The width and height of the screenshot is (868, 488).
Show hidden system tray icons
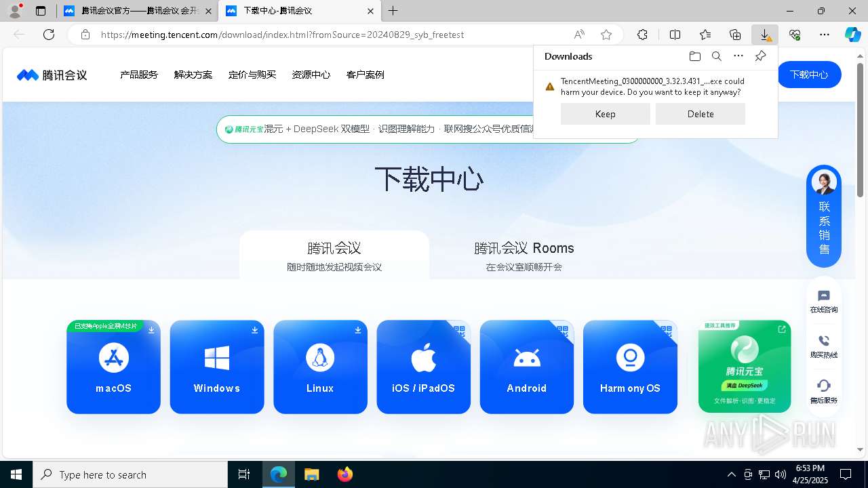pos(731,474)
